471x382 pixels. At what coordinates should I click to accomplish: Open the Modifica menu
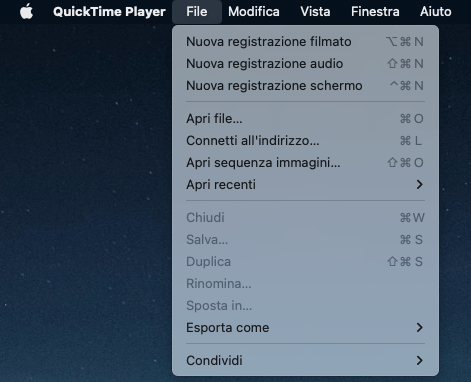coord(254,12)
